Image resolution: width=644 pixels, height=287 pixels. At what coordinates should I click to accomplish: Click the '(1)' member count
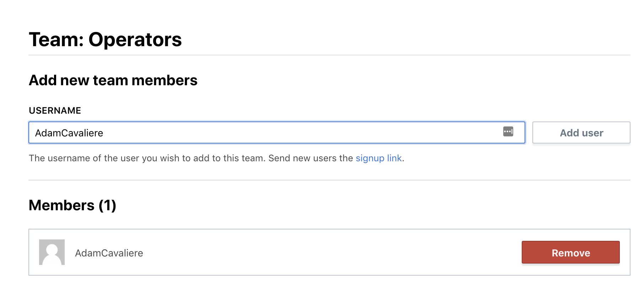click(107, 205)
